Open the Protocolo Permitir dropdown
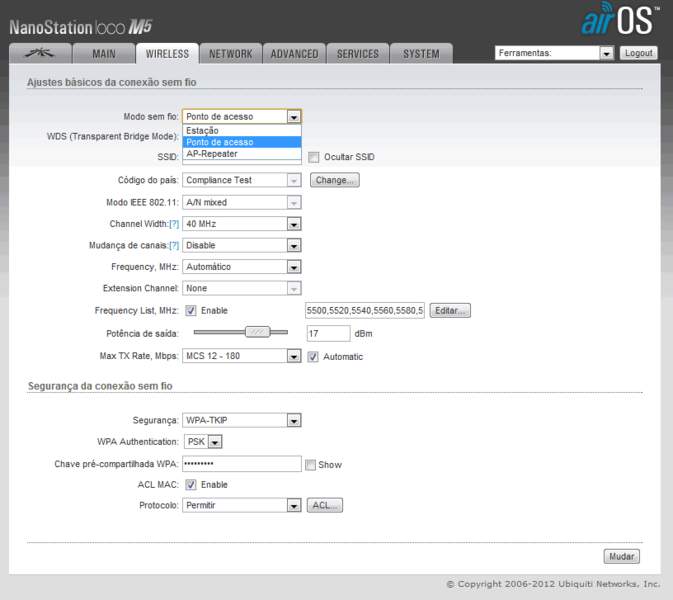This screenshot has height=600, width=673. tap(242, 506)
